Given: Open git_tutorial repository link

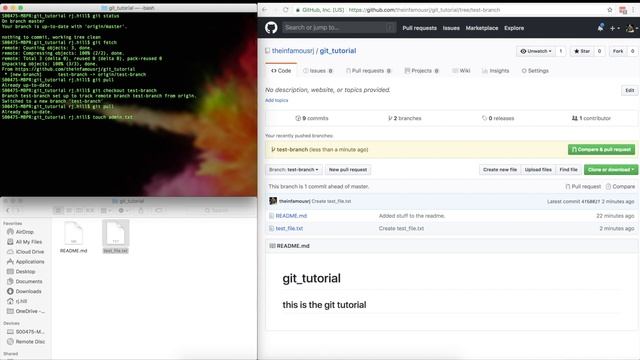Looking at the screenshot, I should click(x=338, y=51).
